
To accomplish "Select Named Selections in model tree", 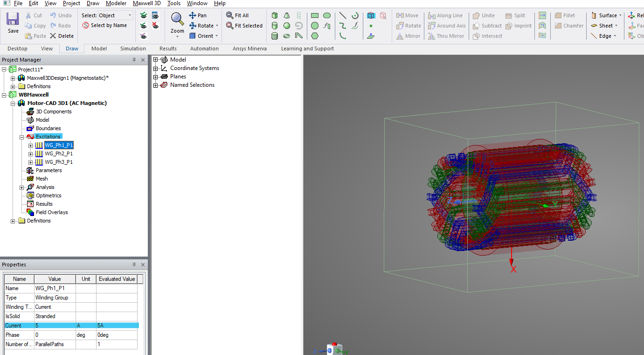I will (x=192, y=85).
